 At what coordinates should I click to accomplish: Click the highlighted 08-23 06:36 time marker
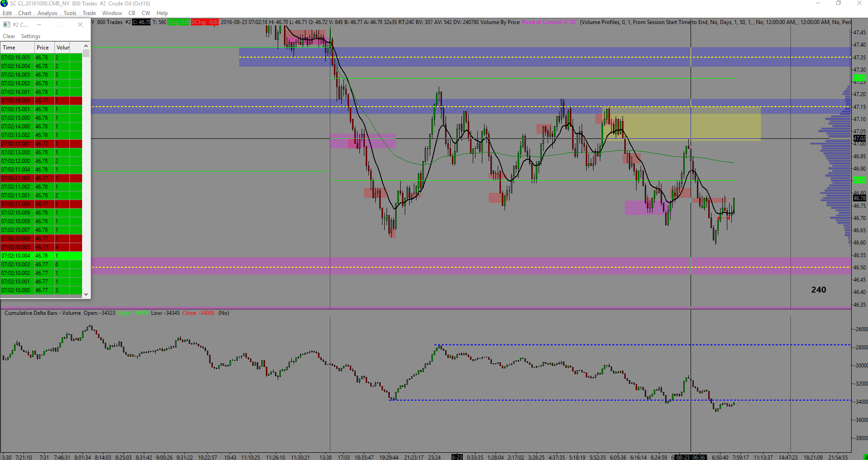(x=691, y=457)
